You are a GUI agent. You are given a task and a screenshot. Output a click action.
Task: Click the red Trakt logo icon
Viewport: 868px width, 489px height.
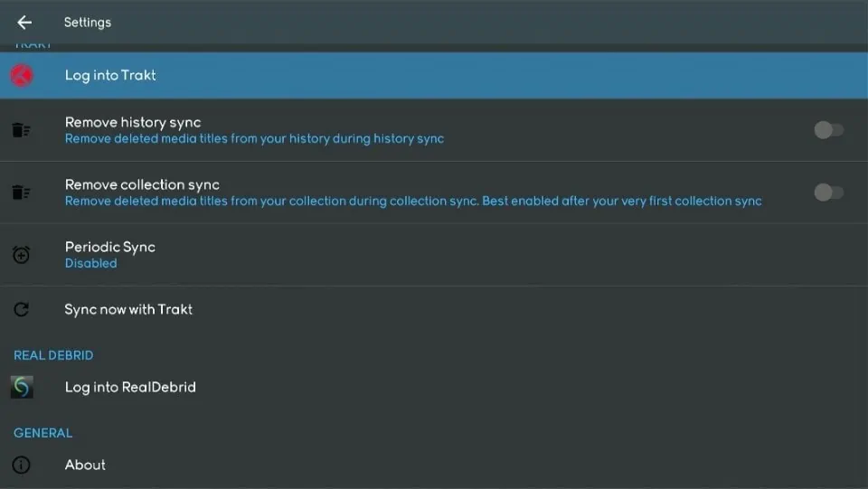point(22,75)
